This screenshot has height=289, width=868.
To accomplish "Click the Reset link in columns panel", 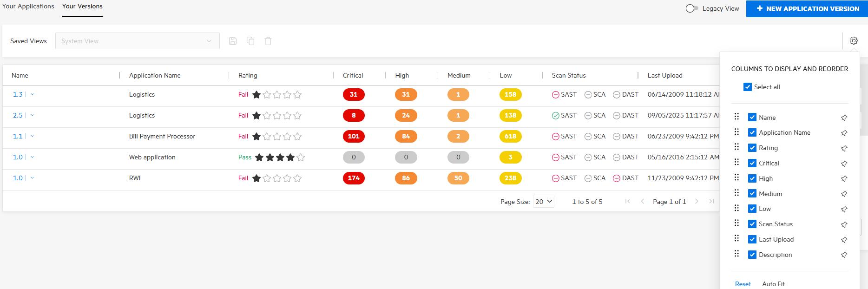I will click(743, 284).
